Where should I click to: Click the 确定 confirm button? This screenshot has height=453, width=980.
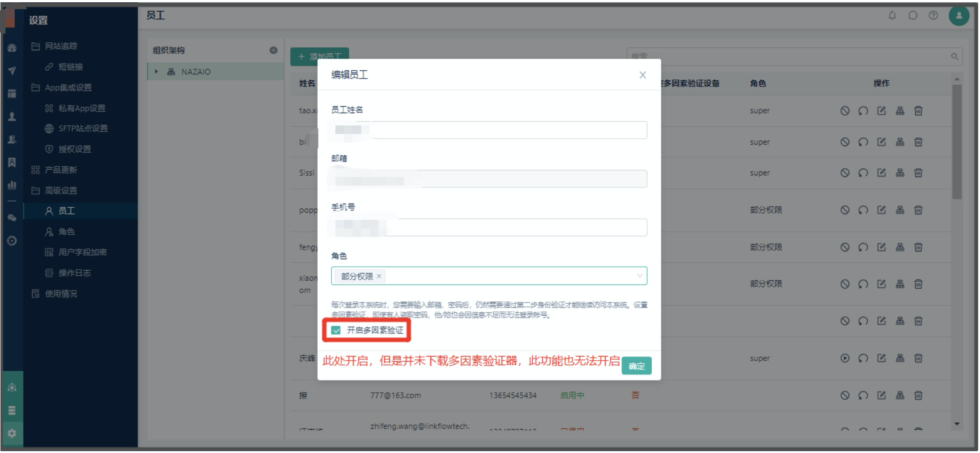coord(636,366)
